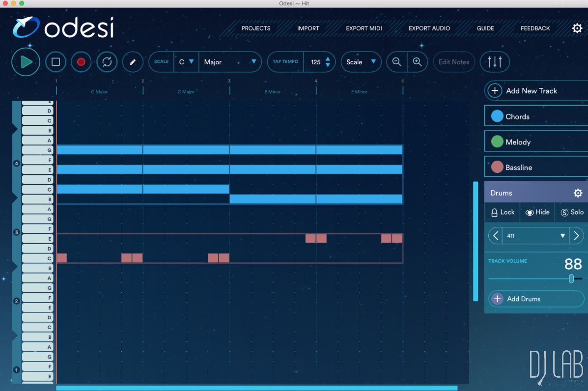This screenshot has height=391, width=588.
Task: Open the Drums track settings gear
Action: pos(578,192)
